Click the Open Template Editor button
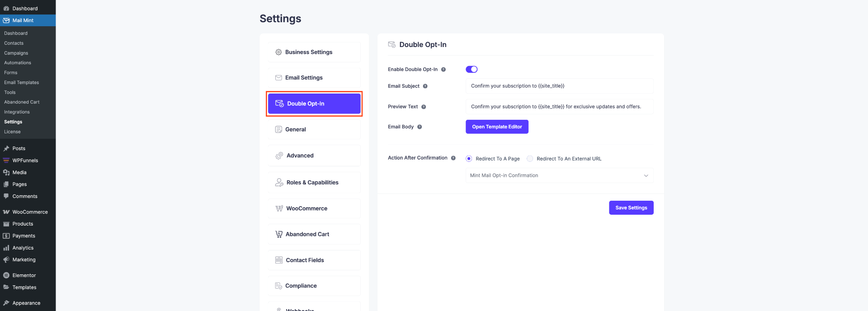868x311 pixels. [x=497, y=127]
